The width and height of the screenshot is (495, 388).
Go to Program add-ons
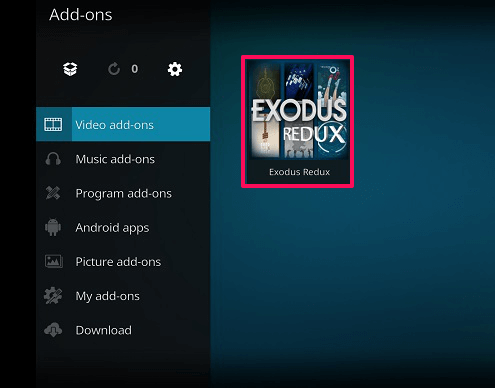tap(123, 193)
